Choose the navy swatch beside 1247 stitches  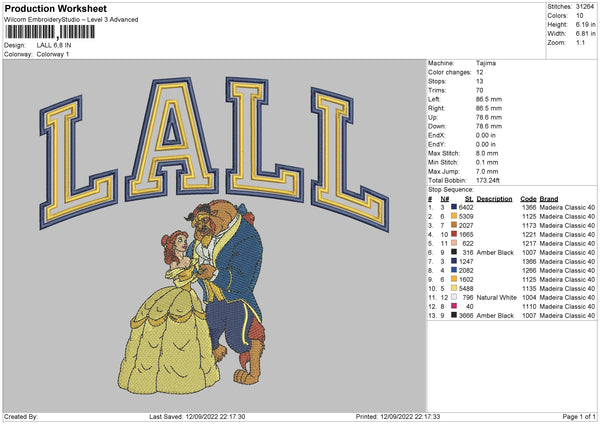454,261
